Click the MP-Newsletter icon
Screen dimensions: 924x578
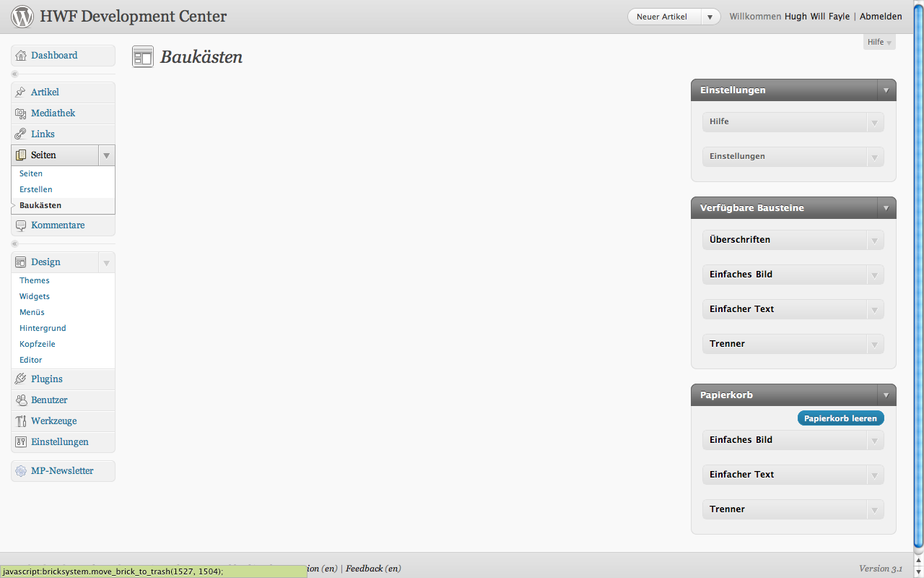point(21,471)
